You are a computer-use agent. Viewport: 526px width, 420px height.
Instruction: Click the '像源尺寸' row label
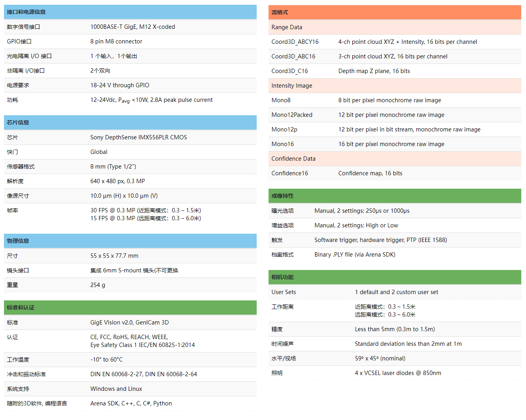[x=18, y=196]
